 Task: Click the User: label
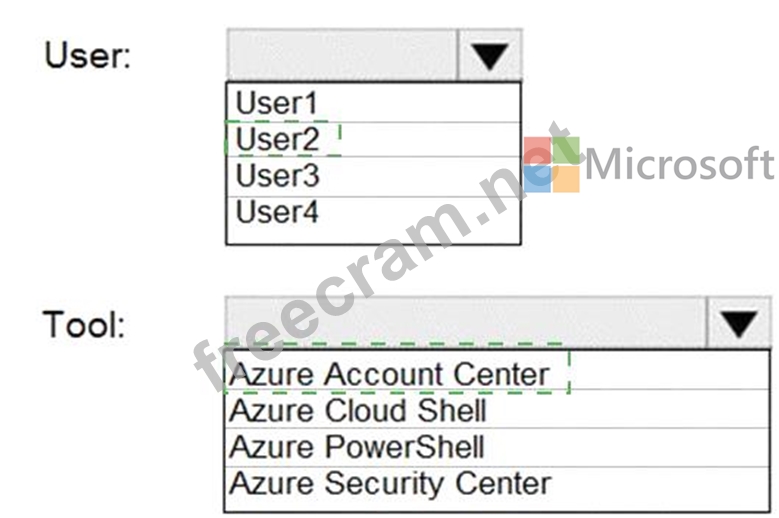click(x=87, y=55)
